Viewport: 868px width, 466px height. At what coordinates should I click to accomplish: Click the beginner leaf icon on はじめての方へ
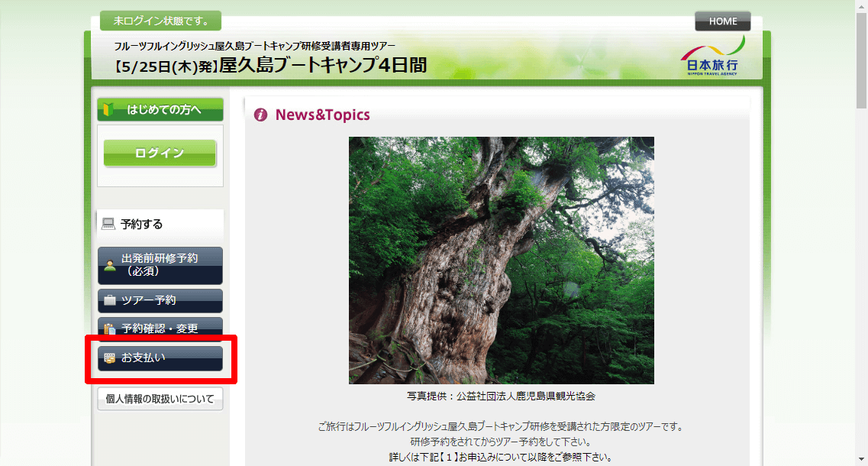tap(108, 109)
